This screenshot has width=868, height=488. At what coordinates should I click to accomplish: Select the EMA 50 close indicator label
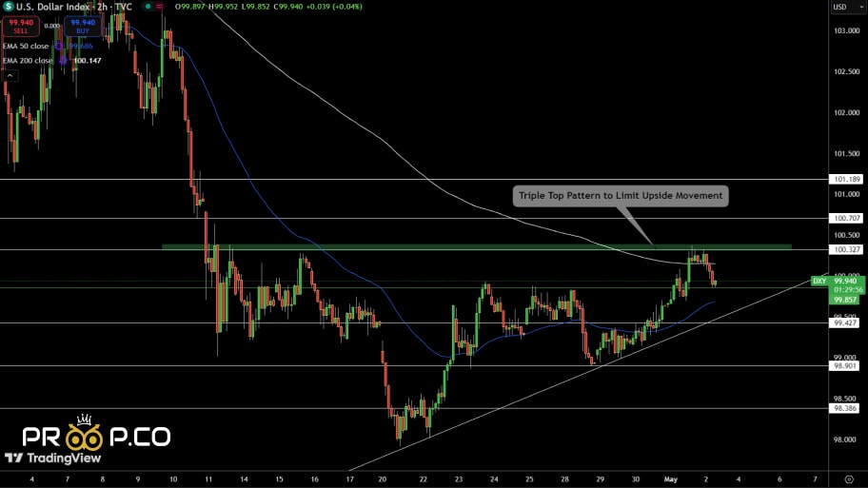pyautogui.click(x=28, y=46)
